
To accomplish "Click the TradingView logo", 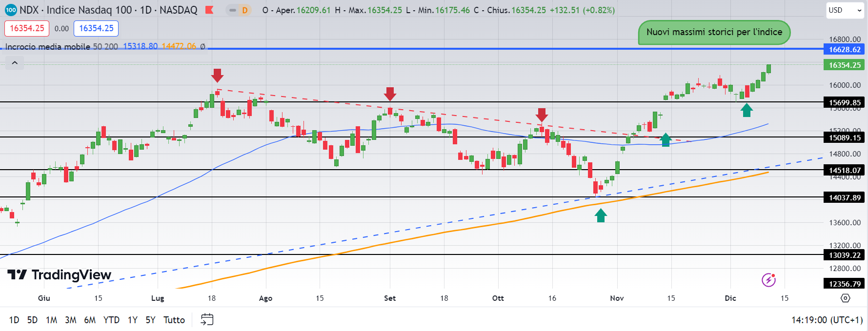I will point(60,275).
